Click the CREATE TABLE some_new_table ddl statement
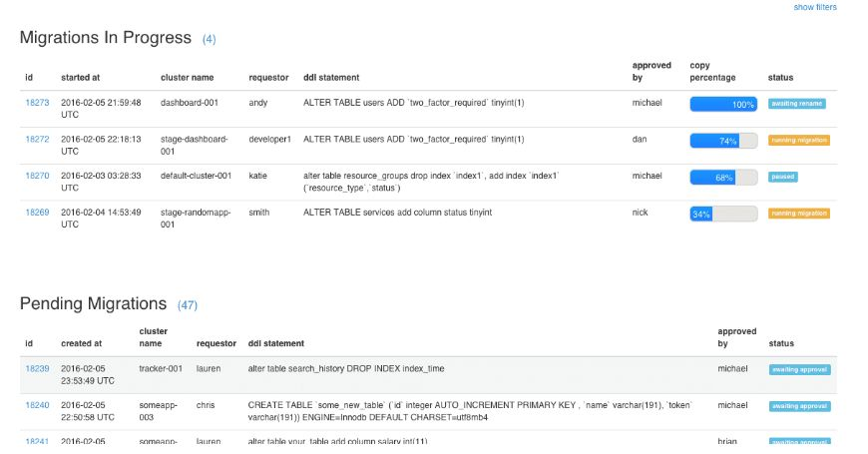 pyautogui.click(x=470, y=411)
